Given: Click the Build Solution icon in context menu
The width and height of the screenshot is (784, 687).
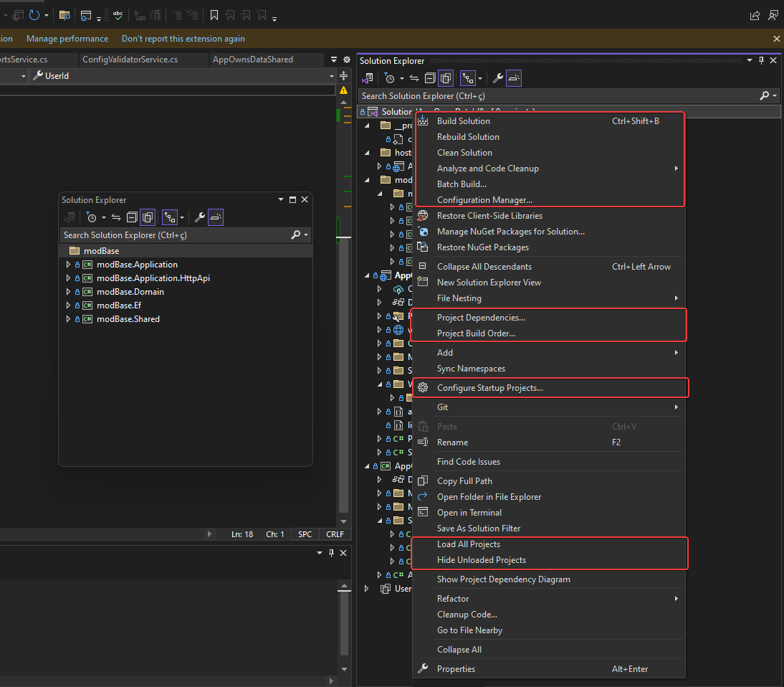Looking at the screenshot, I should tap(423, 121).
